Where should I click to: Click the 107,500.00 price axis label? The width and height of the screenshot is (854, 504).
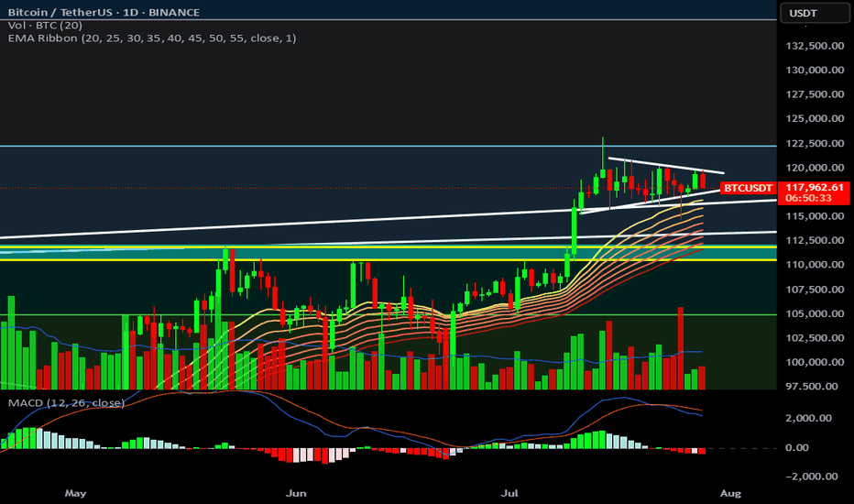coord(815,290)
